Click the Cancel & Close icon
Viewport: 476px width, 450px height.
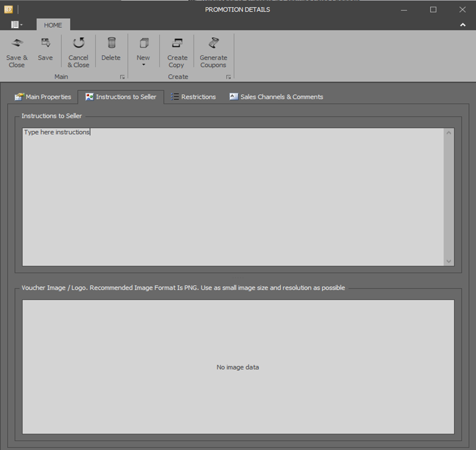[x=79, y=43]
